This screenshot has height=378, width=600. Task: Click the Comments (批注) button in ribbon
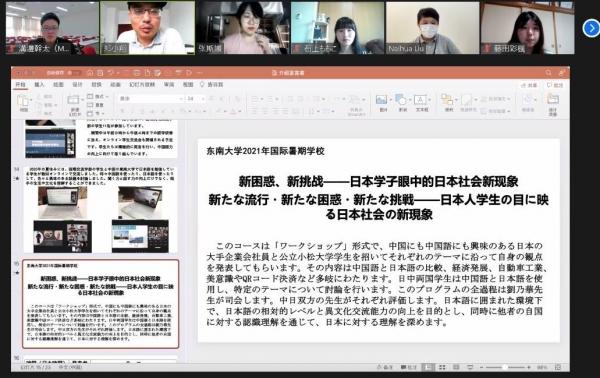click(555, 85)
